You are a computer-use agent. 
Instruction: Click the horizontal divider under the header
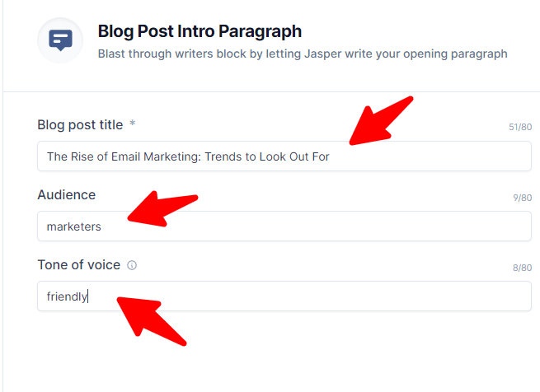(x=272, y=91)
